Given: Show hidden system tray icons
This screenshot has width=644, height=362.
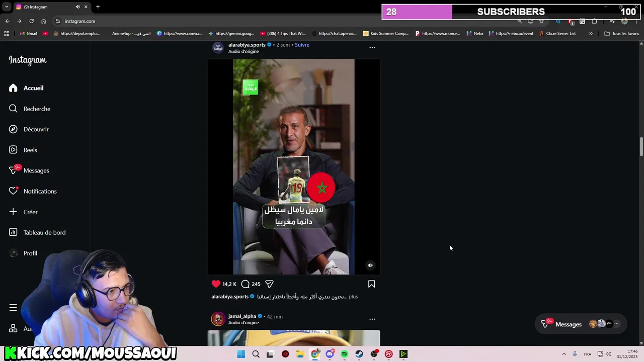Looking at the screenshot, I should tap(564, 354).
